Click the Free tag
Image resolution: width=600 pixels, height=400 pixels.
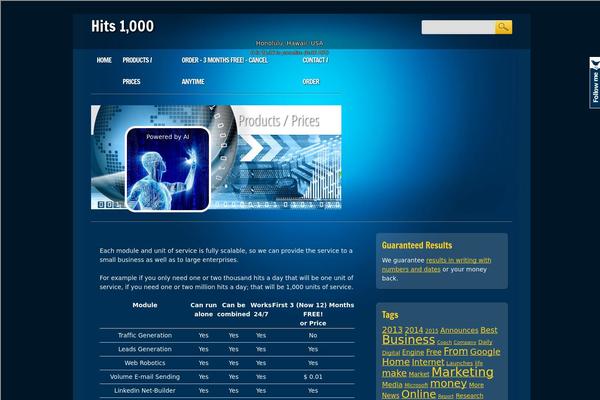(x=434, y=352)
